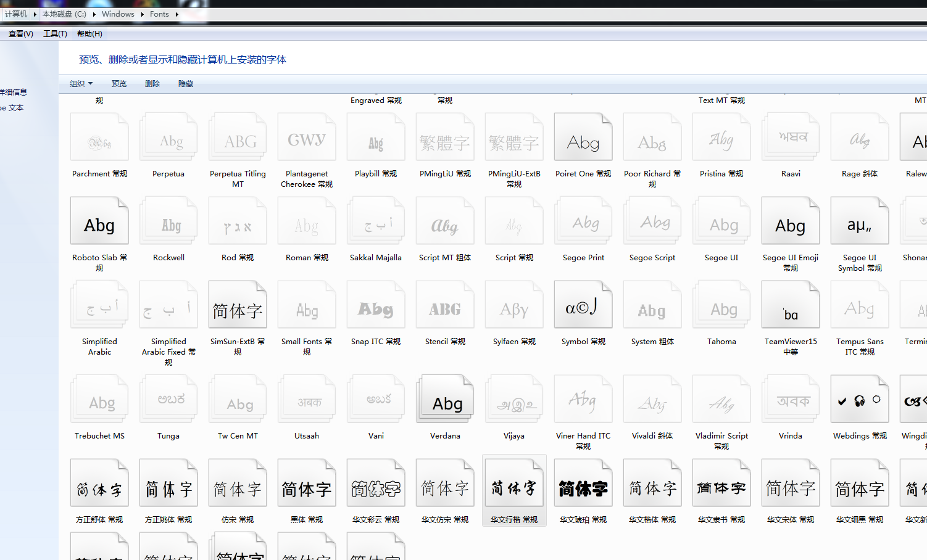The height and width of the screenshot is (560, 927).
Task: Select the Poor Richard font icon
Action: click(652, 137)
